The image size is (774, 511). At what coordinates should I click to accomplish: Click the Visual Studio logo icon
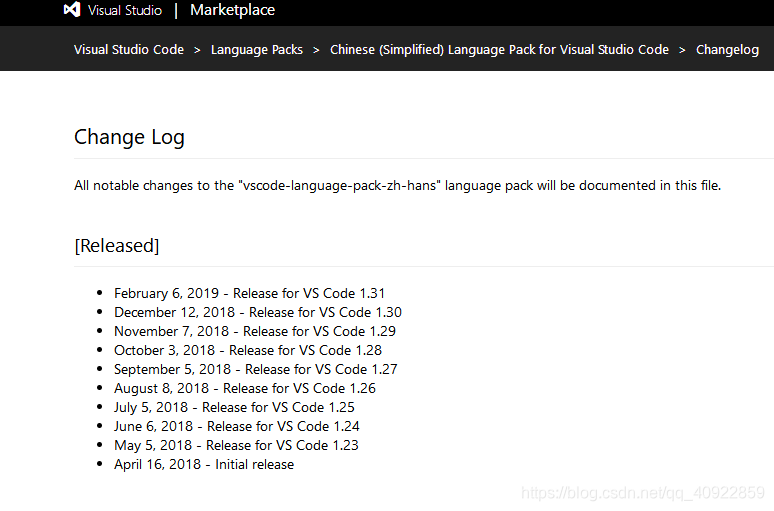[72, 9]
